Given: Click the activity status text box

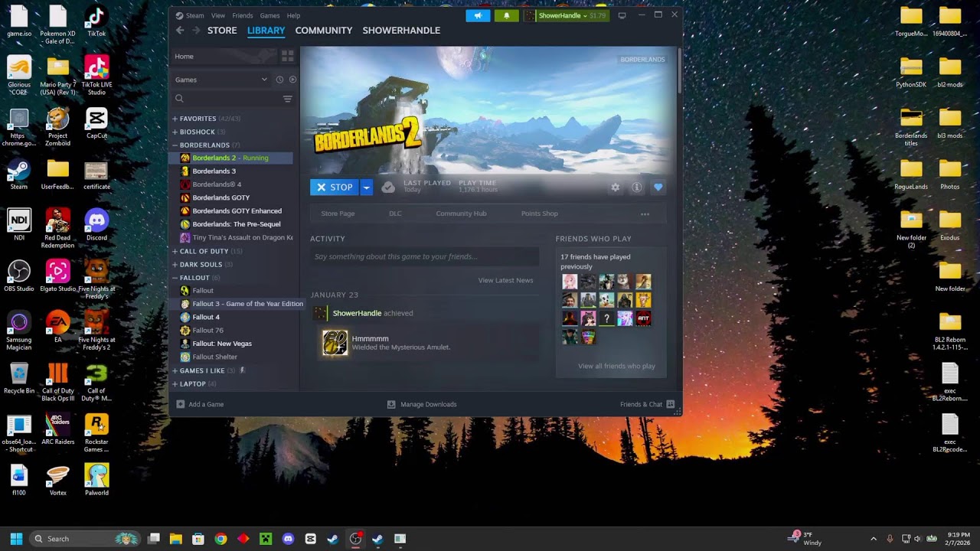Looking at the screenshot, I should pos(424,256).
